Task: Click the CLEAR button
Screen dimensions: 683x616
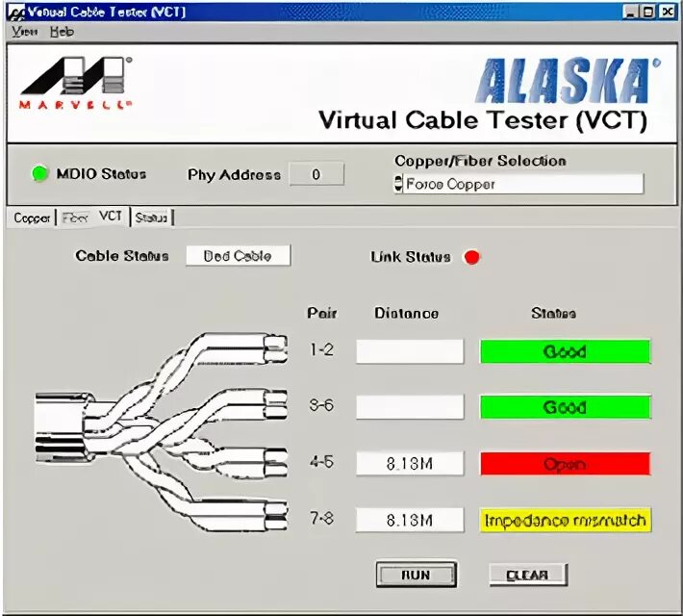Action: tap(527, 575)
